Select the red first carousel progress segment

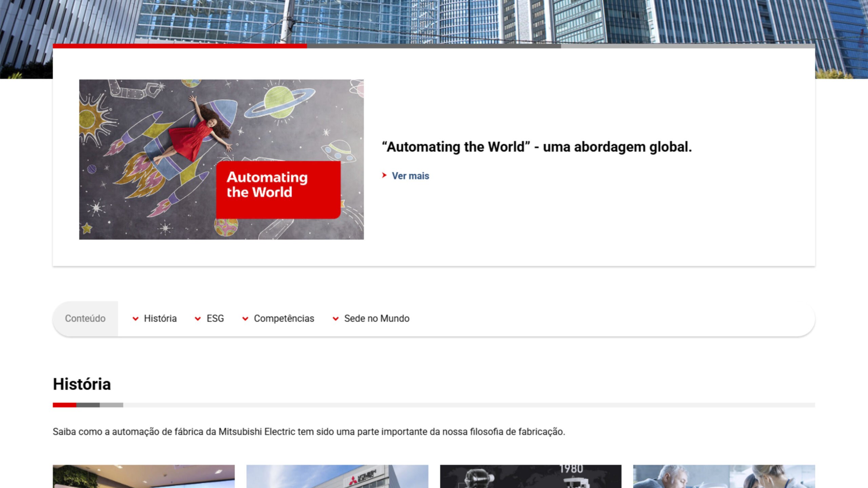pyautogui.click(x=180, y=46)
